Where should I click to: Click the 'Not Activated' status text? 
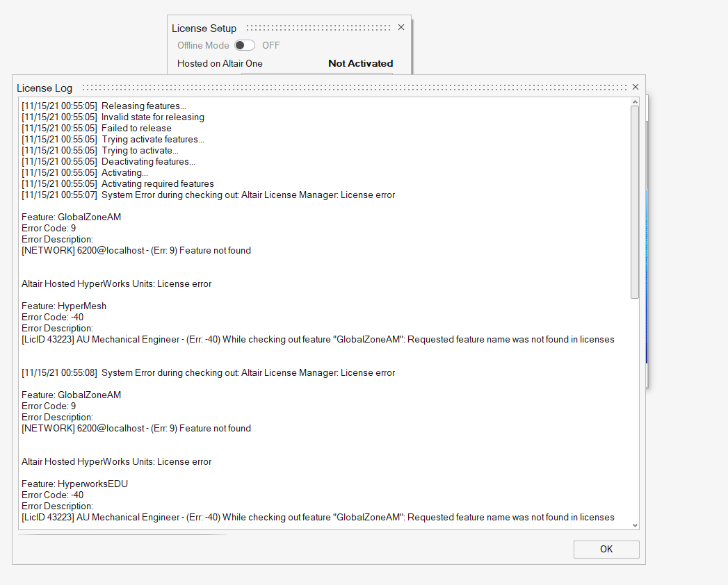click(360, 63)
